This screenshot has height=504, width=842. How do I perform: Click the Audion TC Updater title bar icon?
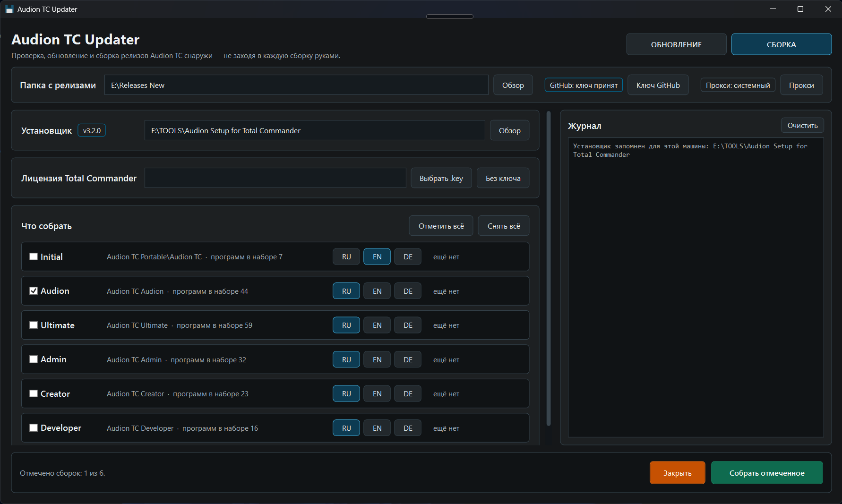pos(9,9)
